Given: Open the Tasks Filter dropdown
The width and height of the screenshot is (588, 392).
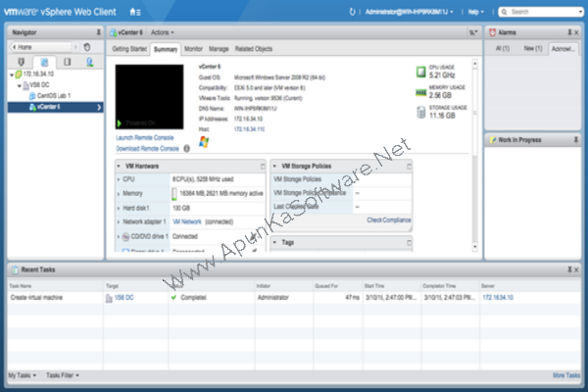Looking at the screenshot, I should pyautogui.click(x=63, y=375).
